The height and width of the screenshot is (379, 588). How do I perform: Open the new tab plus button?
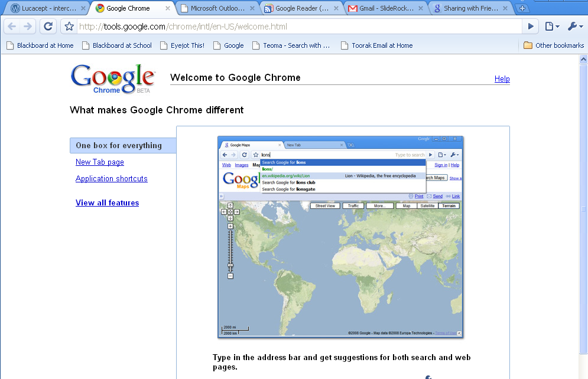tap(522, 8)
